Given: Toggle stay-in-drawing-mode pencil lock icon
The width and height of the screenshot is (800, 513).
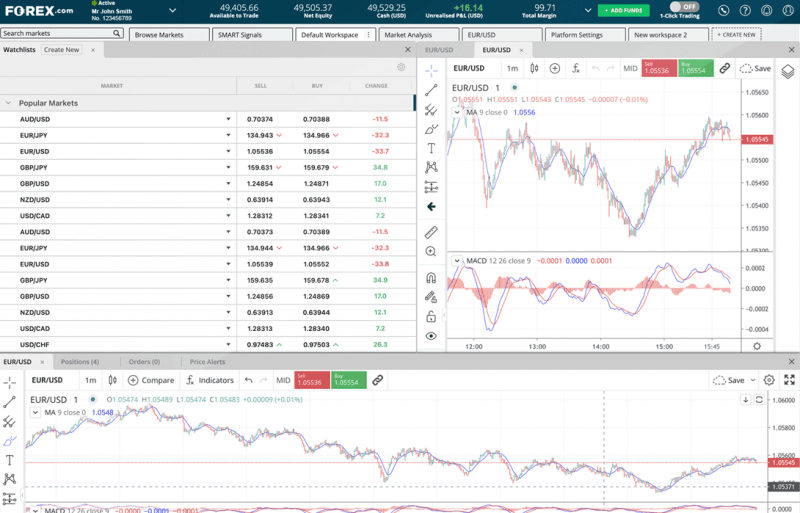Looking at the screenshot, I should click(x=431, y=297).
